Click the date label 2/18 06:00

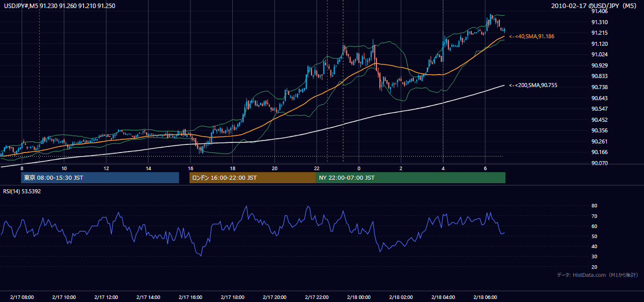485,297
